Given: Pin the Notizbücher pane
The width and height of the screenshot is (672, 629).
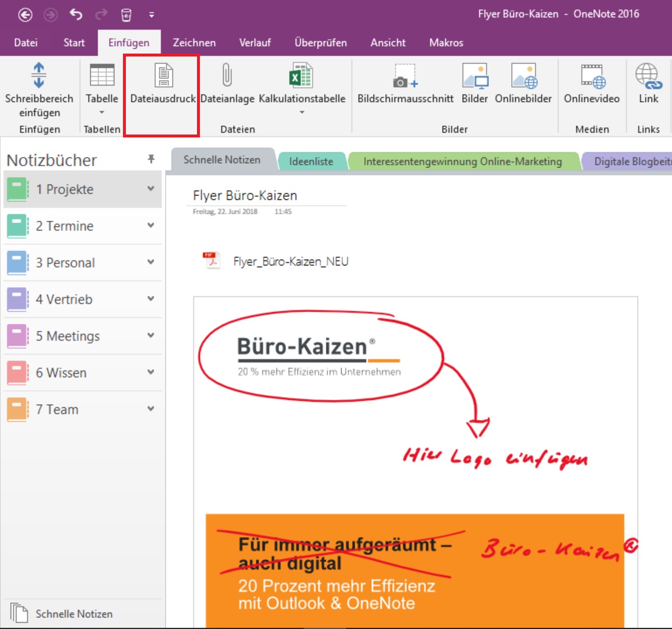Looking at the screenshot, I should point(151,159).
